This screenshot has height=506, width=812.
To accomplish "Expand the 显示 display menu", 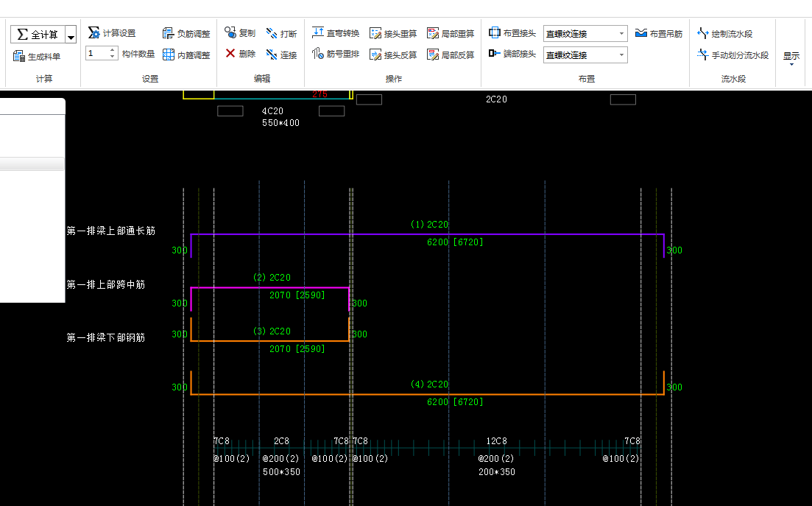I will 791,57.
